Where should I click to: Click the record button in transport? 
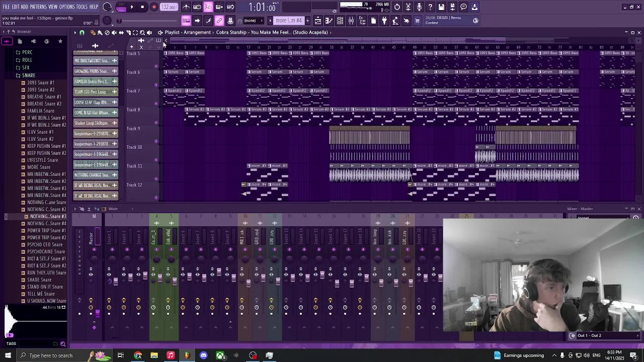154,7
